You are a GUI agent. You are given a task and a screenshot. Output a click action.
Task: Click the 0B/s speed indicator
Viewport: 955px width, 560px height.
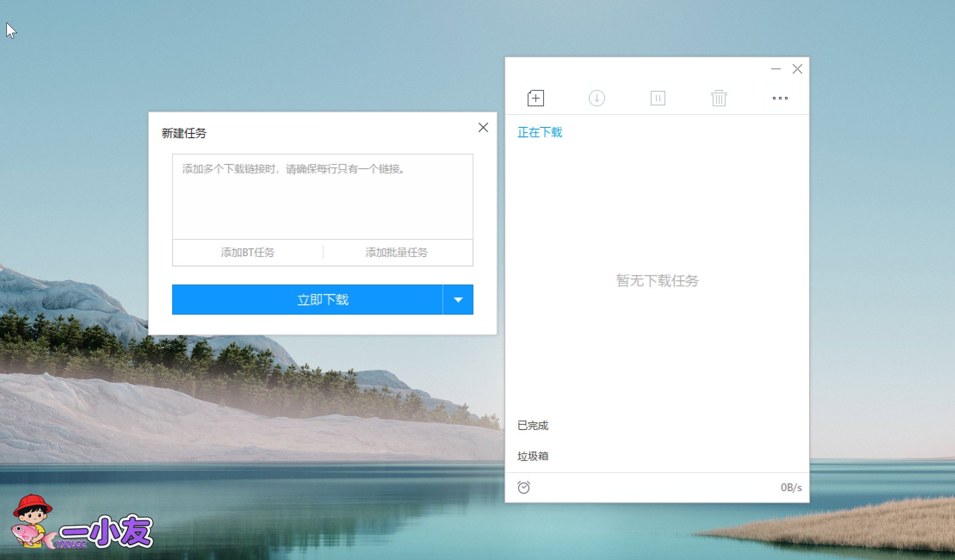click(791, 487)
